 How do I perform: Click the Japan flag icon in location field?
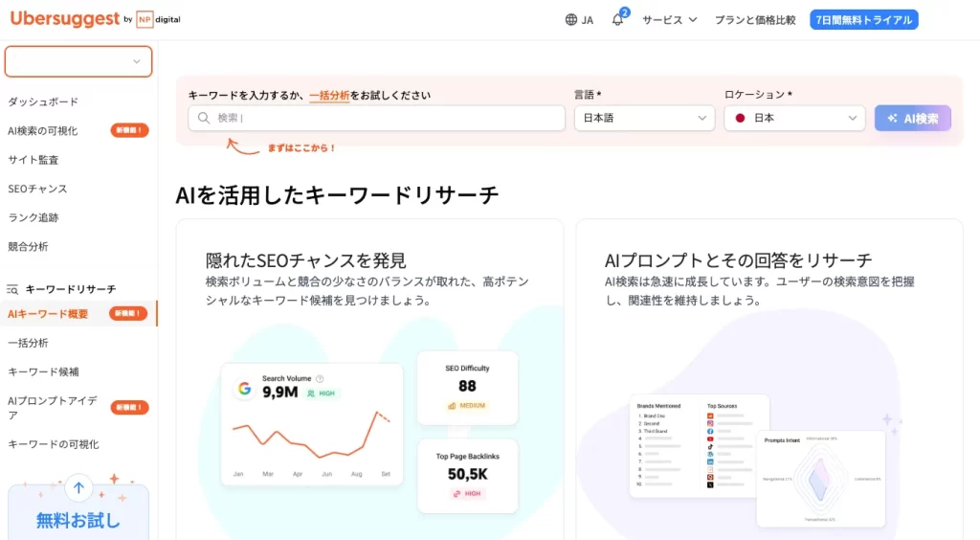[x=740, y=118]
